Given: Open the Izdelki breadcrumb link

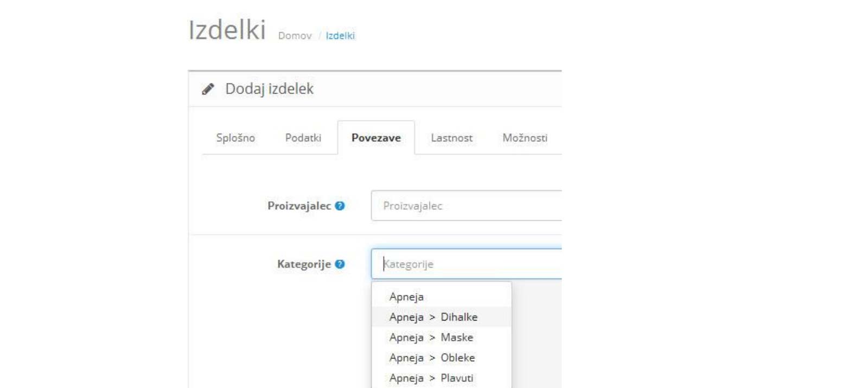Looking at the screenshot, I should 340,36.
